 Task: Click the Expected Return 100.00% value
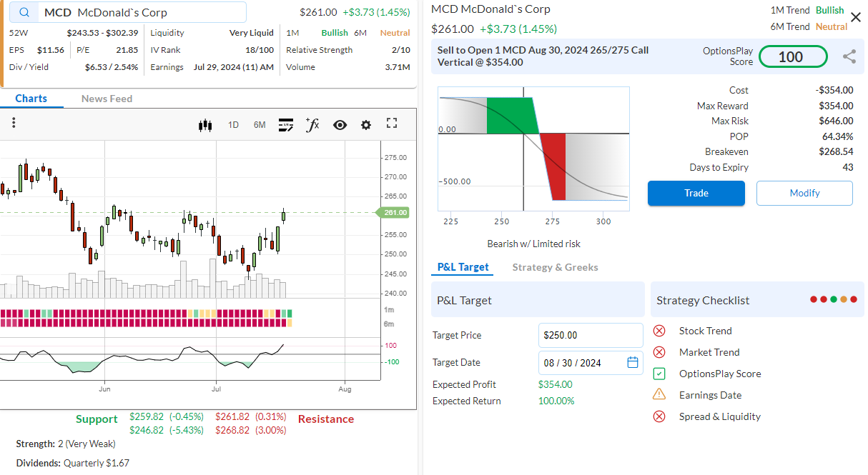pyautogui.click(x=556, y=401)
